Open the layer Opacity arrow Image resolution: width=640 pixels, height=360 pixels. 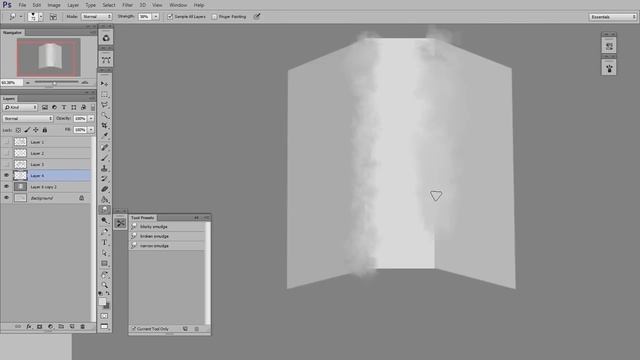point(91,118)
